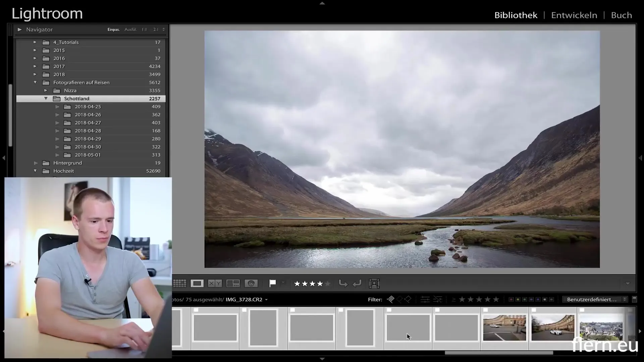The image size is (644, 362).
Task: Filter by unedited photos
Action: pyautogui.click(x=437, y=299)
